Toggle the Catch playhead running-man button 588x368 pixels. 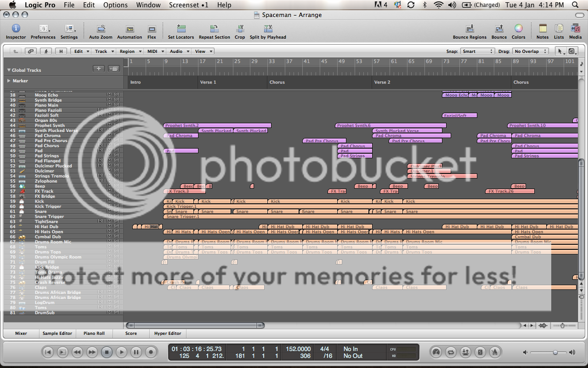[x=46, y=52]
